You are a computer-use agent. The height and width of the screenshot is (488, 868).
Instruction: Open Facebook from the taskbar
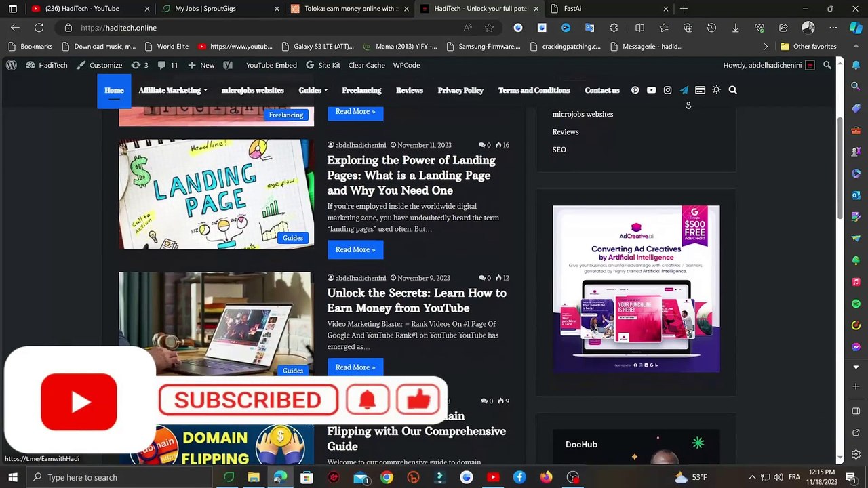[x=519, y=477]
